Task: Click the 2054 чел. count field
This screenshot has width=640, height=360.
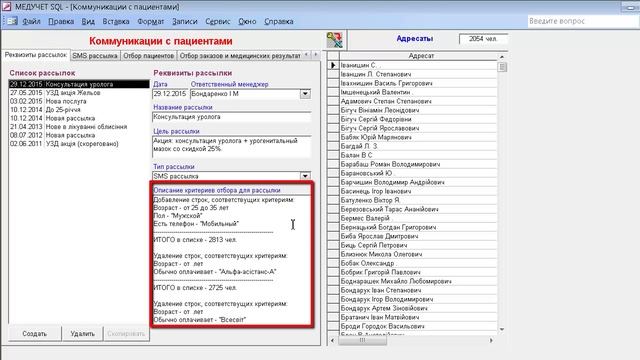Action: point(483,39)
